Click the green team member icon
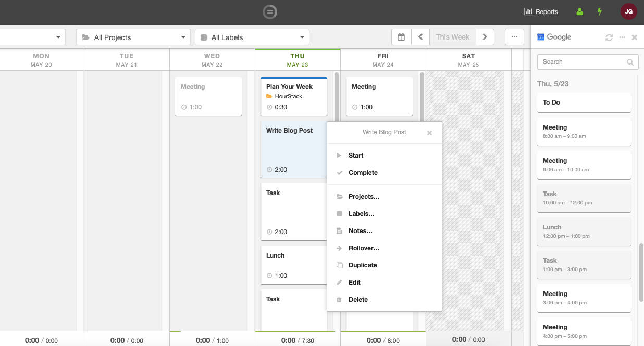 pyautogui.click(x=579, y=11)
